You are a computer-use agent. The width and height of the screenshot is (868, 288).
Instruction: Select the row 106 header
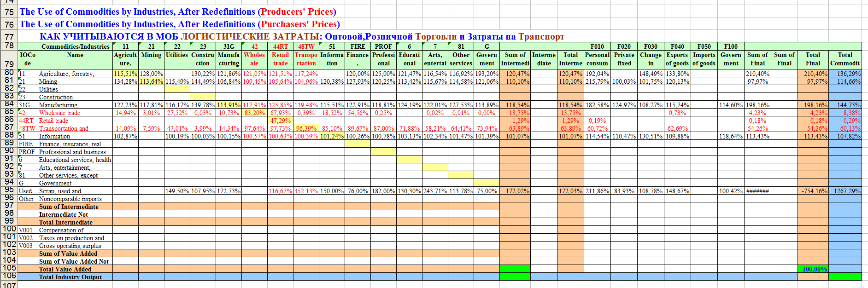tap(9, 276)
